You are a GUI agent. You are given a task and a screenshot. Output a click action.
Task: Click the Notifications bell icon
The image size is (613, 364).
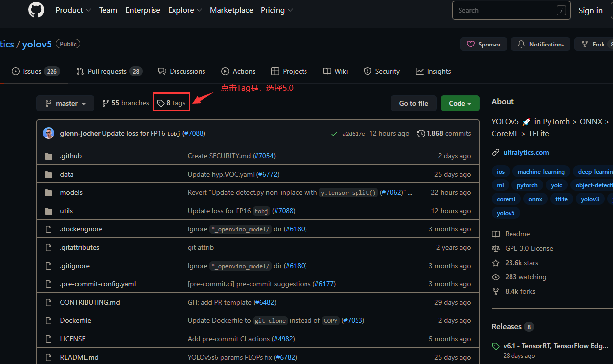coord(521,45)
